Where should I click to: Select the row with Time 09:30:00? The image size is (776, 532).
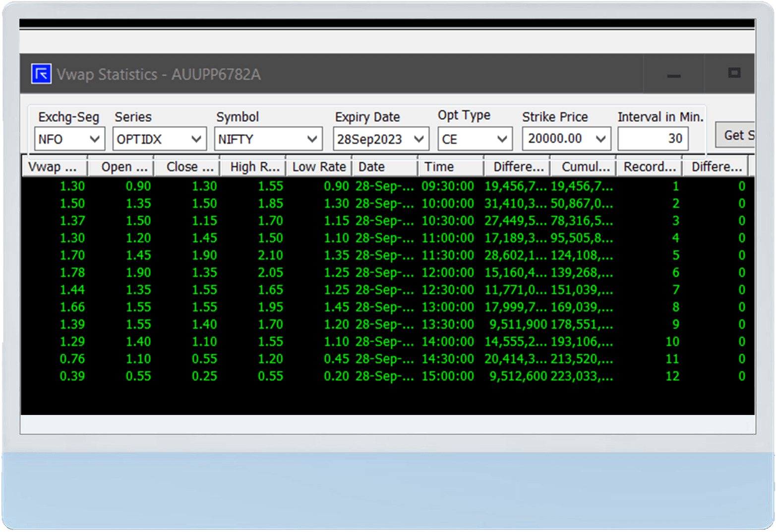click(x=347, y=186)
